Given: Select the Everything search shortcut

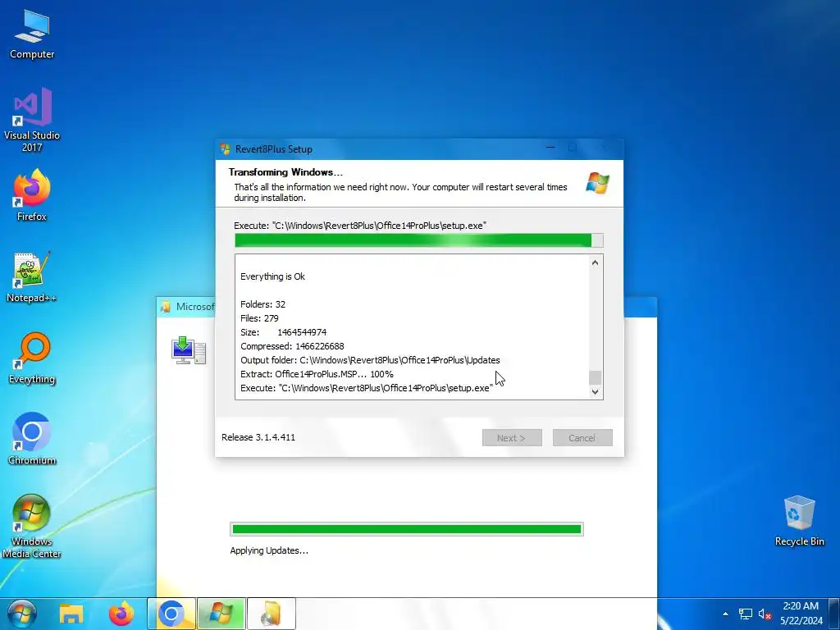Looking at the screenshot, I should tap(32, 358).
